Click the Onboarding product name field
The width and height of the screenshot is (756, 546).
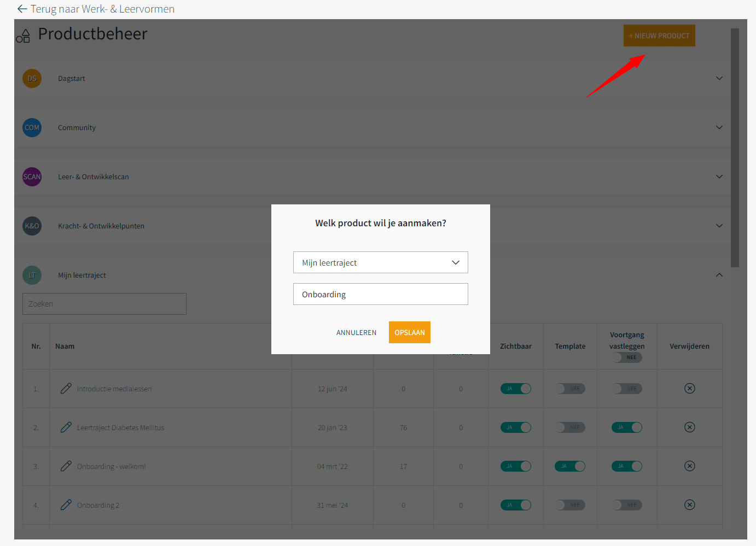point(380,294)
